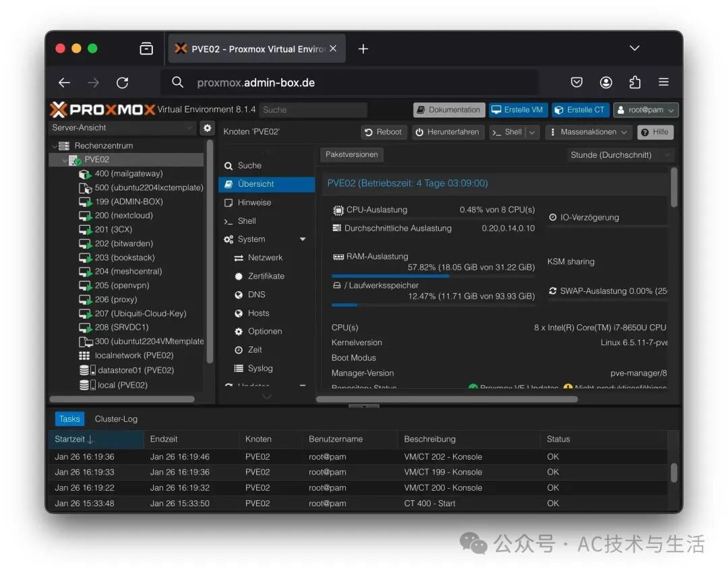
Task: Open the root@pam user menu
Action: [x=646, y=110]
